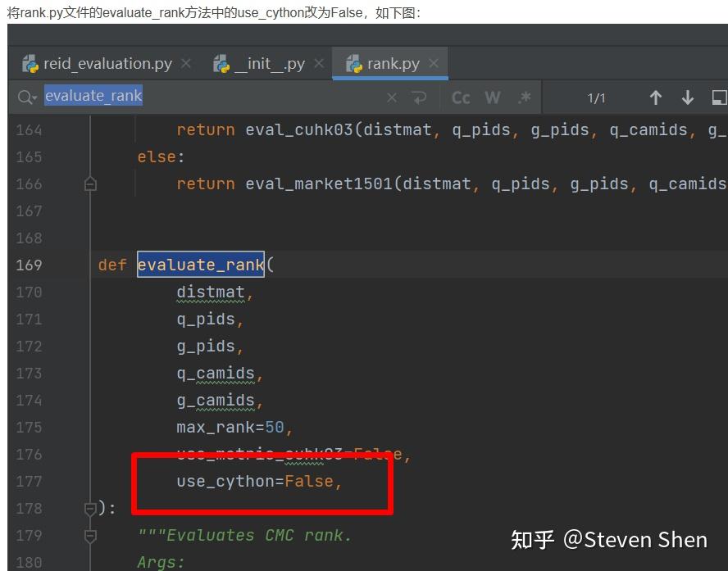Close the rank.py tab
This screenshot has width=728, height=571.
click(435, 61)
